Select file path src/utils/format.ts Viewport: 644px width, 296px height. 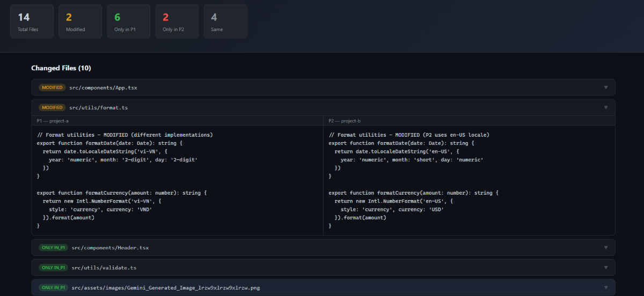[98, 107]
